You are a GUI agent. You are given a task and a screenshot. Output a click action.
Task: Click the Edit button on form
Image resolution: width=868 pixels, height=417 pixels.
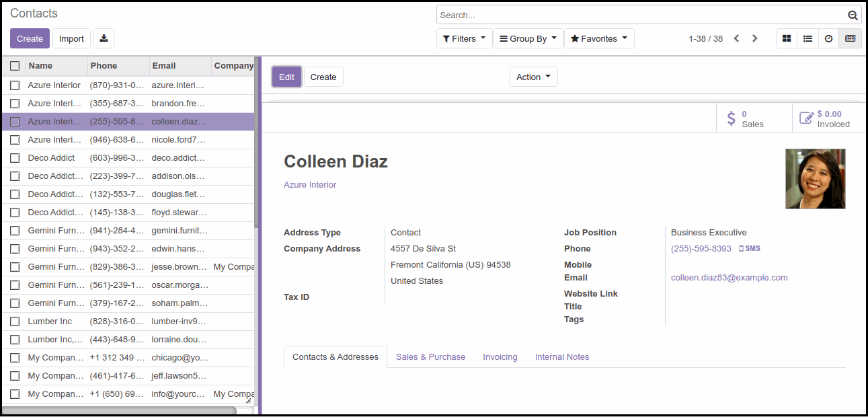coord(286,77)
